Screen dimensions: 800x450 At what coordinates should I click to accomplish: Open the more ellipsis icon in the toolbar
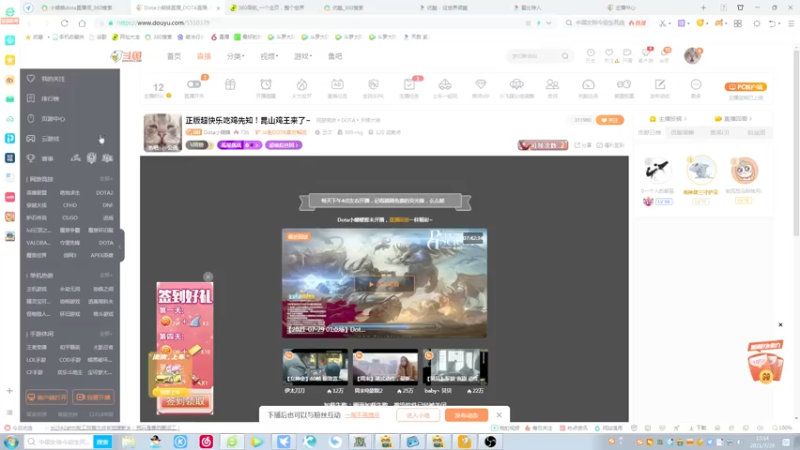(696, 84)
